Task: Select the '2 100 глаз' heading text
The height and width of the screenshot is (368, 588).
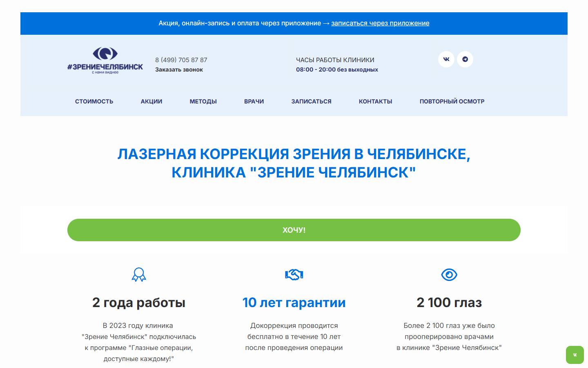Action: 449,303
